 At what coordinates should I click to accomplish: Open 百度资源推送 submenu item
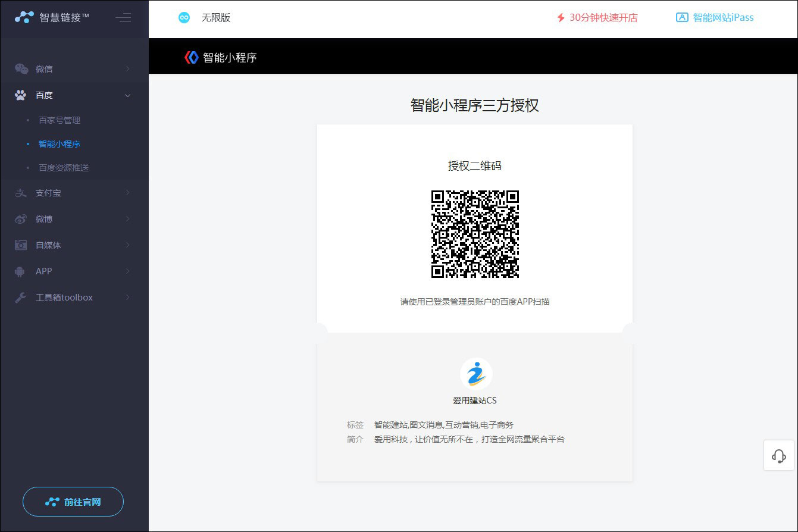pyautogui.click(x=64, y=168)
